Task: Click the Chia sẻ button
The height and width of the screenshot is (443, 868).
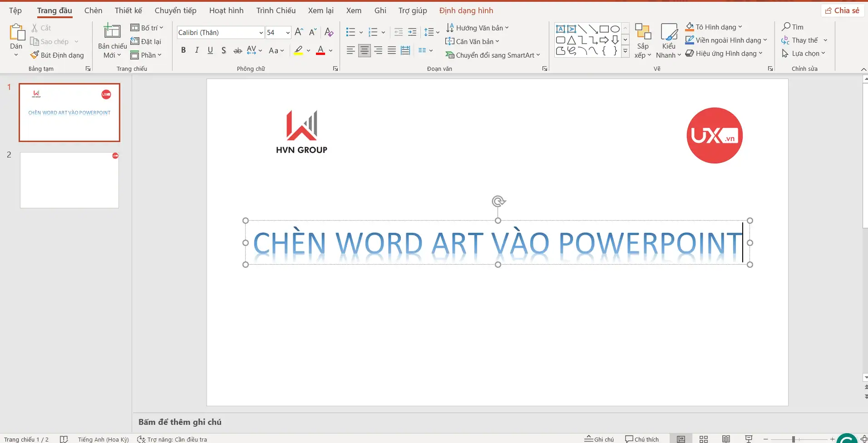Action: click(x=842, y=10)
